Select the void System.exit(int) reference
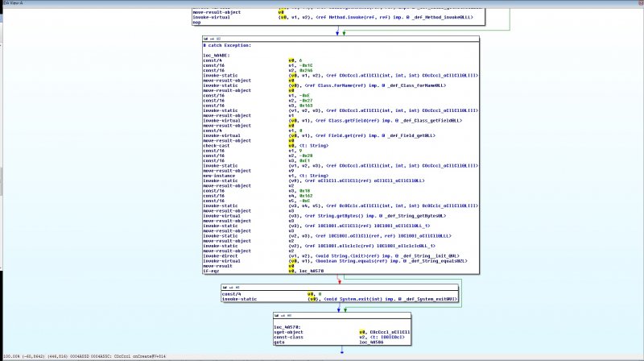644x361 pixels. 390,299
